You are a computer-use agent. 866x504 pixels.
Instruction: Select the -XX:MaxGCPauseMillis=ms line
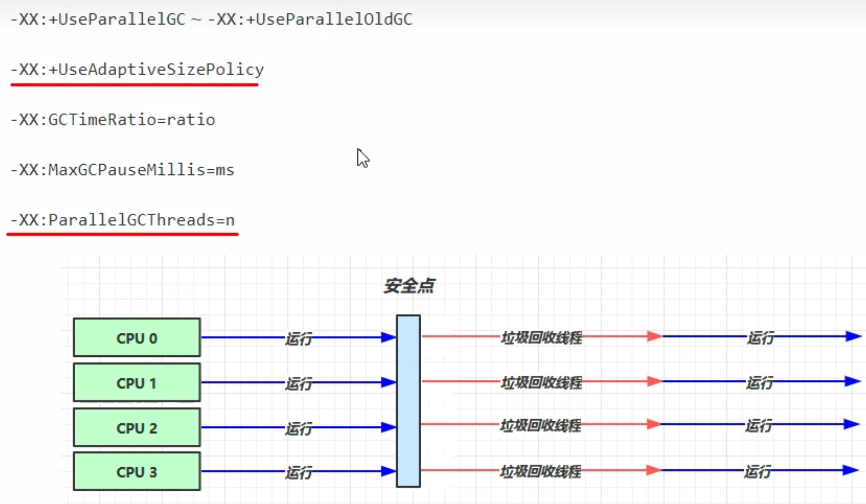pos(122,170)
